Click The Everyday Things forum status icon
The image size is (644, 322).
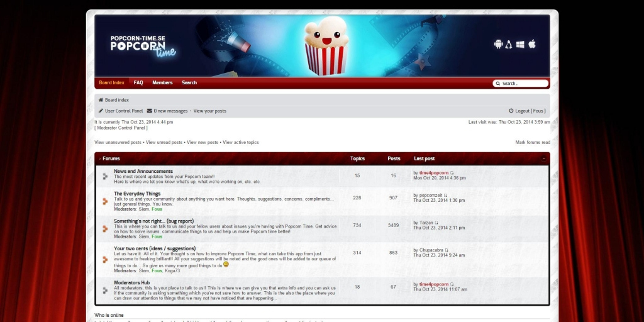tap(105, 201)
